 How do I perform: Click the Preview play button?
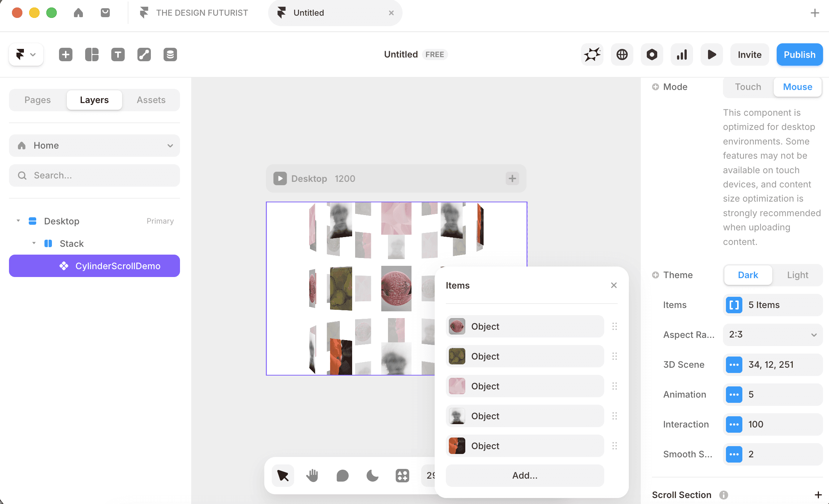712,55
